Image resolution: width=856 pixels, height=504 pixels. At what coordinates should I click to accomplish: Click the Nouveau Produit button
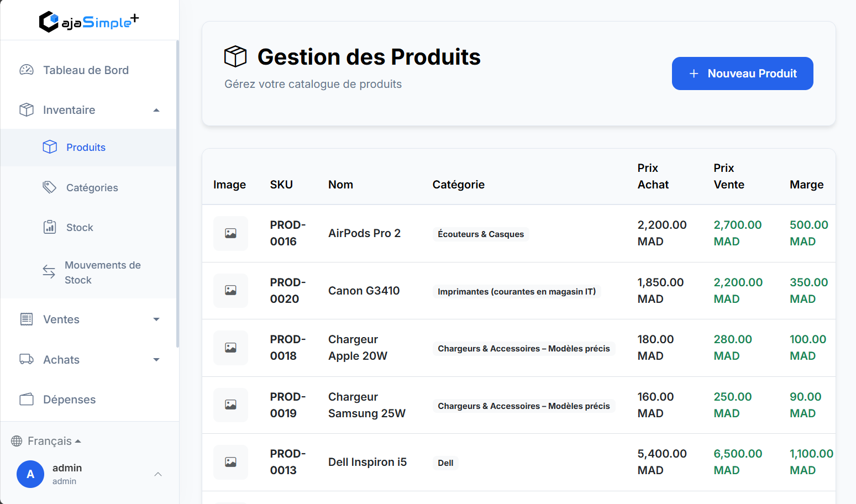(x=742, y=73)
